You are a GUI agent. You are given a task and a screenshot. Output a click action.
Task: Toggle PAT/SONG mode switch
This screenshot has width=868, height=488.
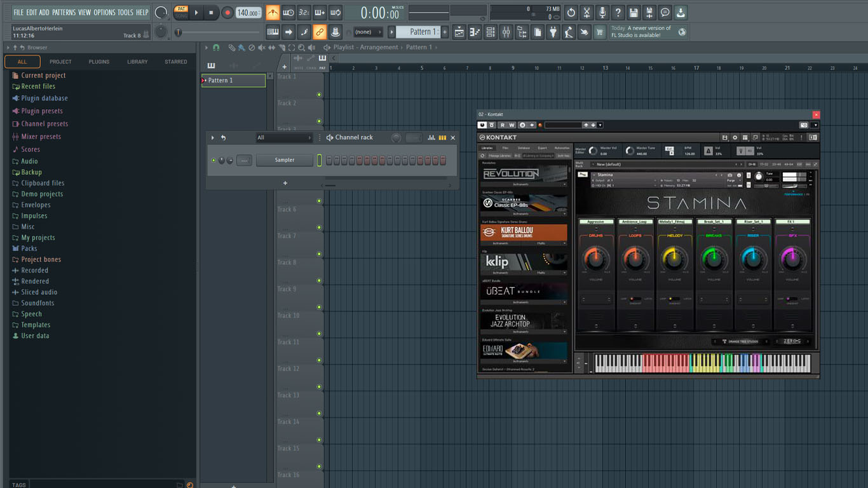pos(181,12)
